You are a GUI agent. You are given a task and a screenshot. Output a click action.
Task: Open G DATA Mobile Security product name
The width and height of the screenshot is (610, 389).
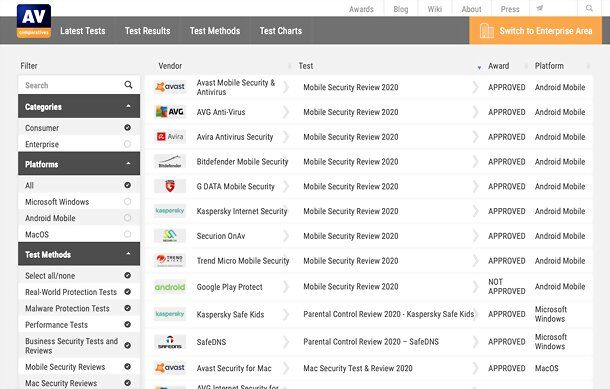[236, 186]
